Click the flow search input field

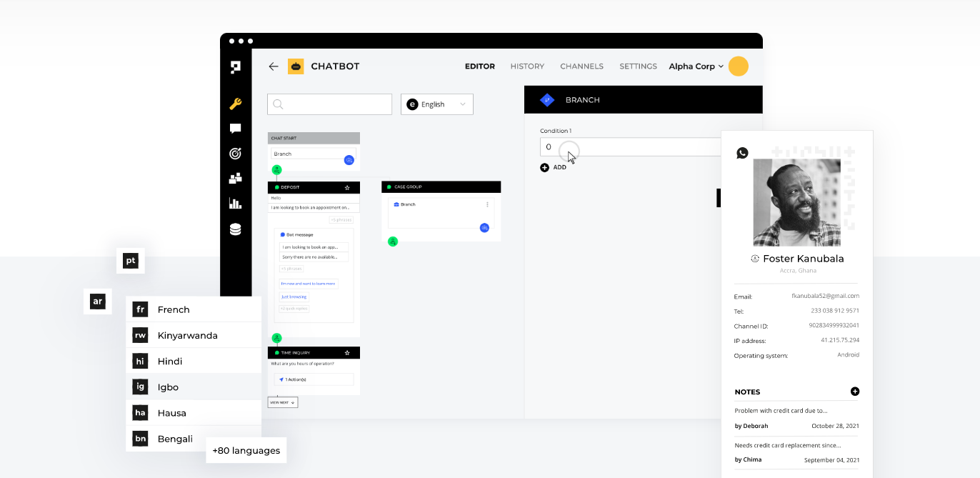click(329, 104)
